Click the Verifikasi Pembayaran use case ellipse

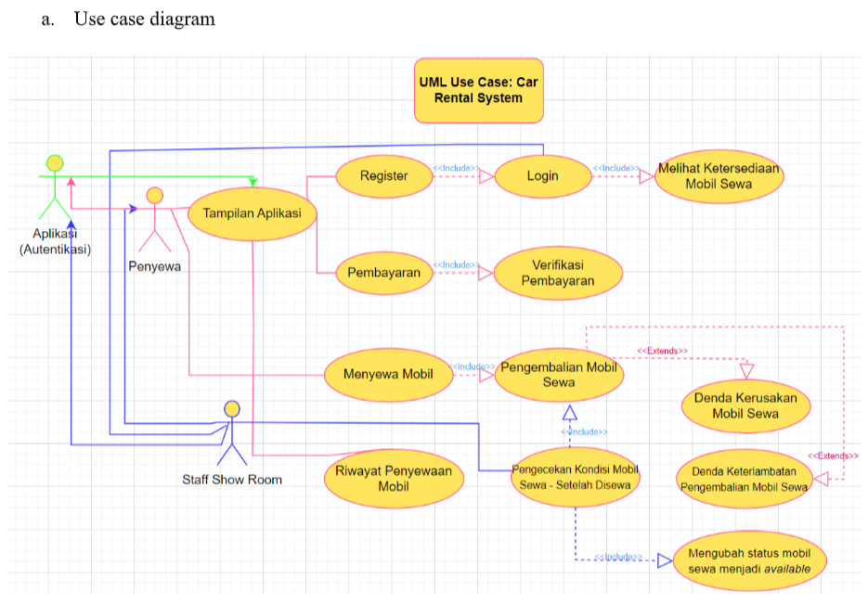click(x=557, y=273)
